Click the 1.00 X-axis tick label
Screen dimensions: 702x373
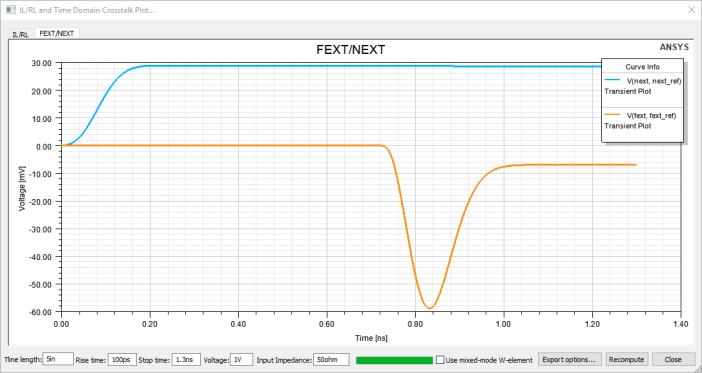504,323
